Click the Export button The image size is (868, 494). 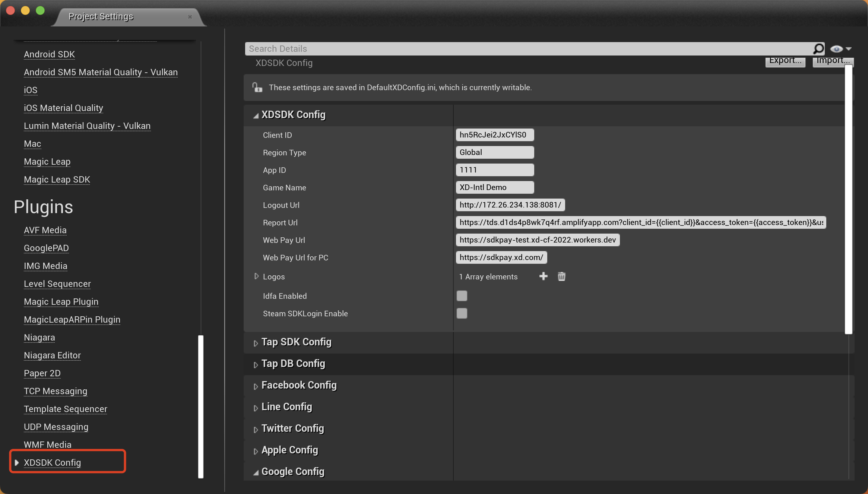pos(785,62)
